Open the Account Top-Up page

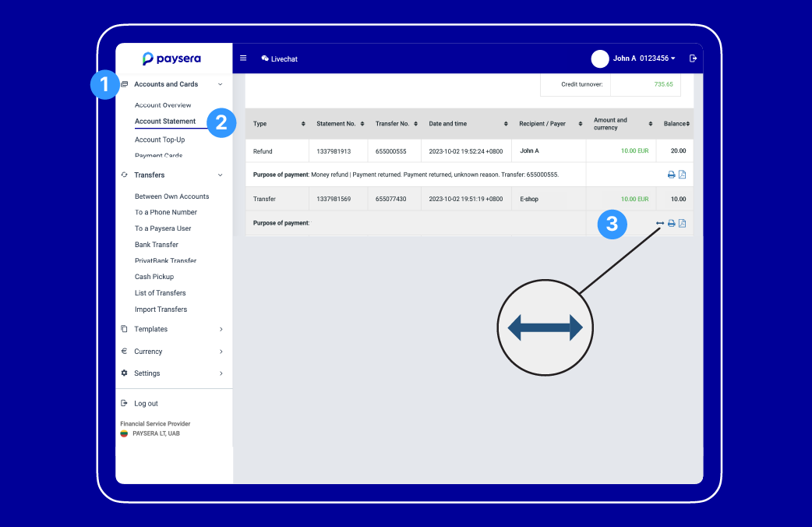coord(158,139)
